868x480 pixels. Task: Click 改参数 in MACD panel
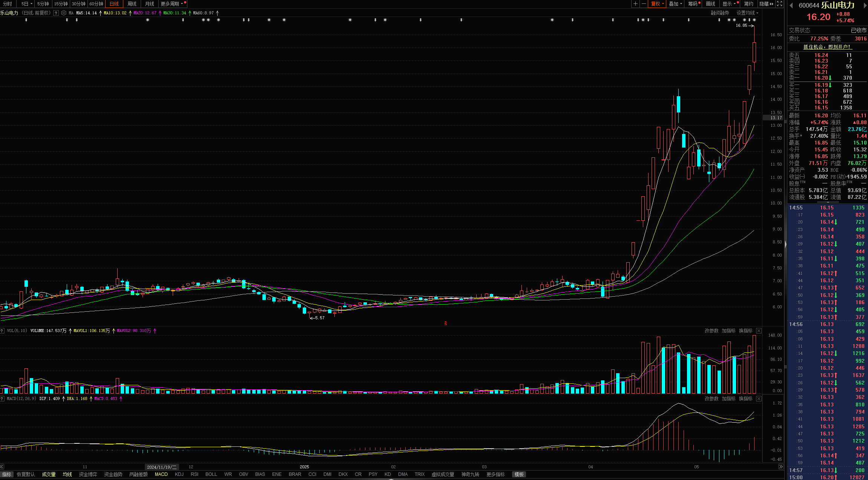pyautogui.click(x=712, y=398)
